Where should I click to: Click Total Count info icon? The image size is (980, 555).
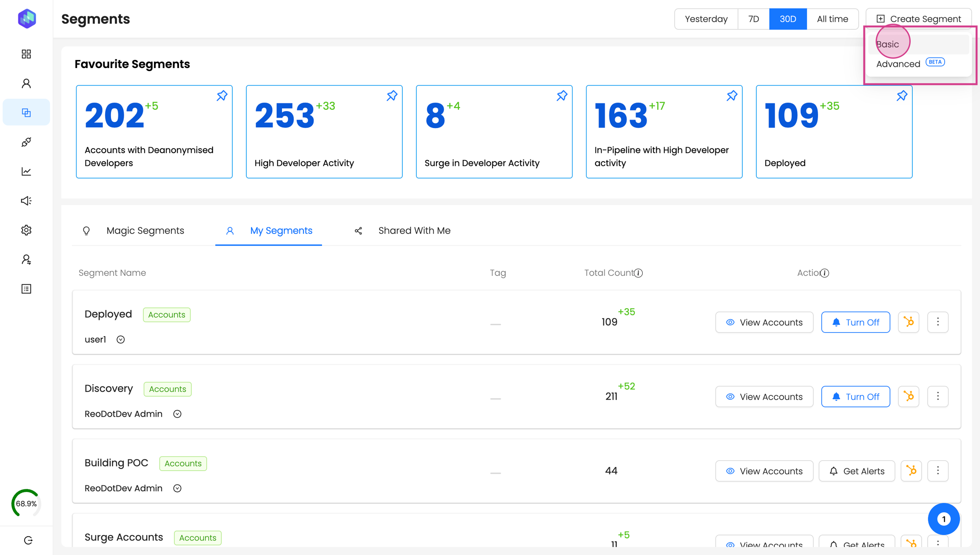pyautogui.click(x=638, y=273)
